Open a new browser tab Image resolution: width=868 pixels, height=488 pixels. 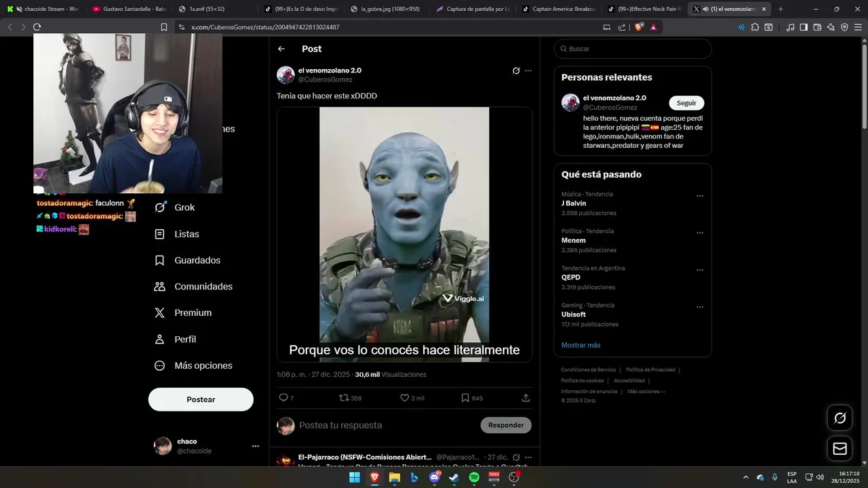pyautogui.click(x=781, y=9)
